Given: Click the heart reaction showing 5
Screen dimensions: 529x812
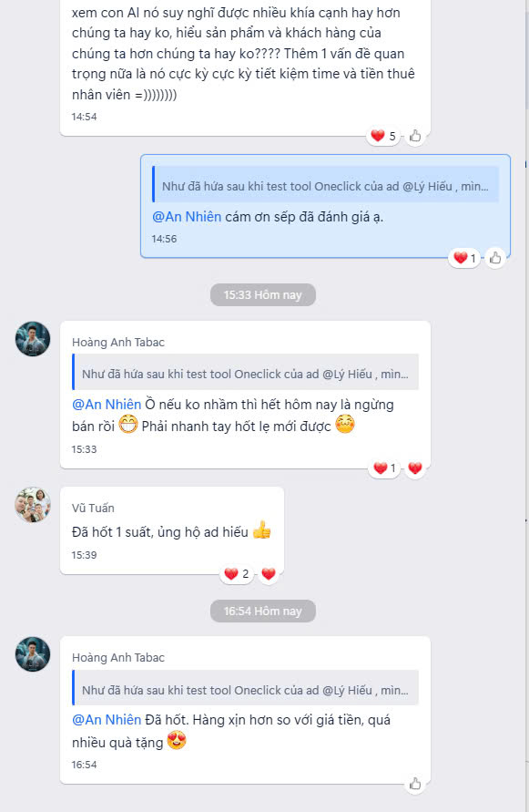Looking at the screenshot, I should 383,136.
